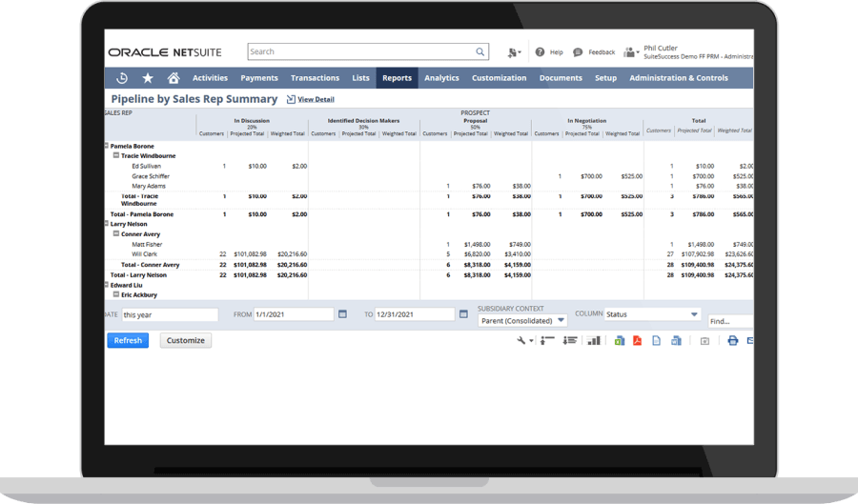Export the report to Excel
Screen dimensions: 858x504
pos(619,340)
